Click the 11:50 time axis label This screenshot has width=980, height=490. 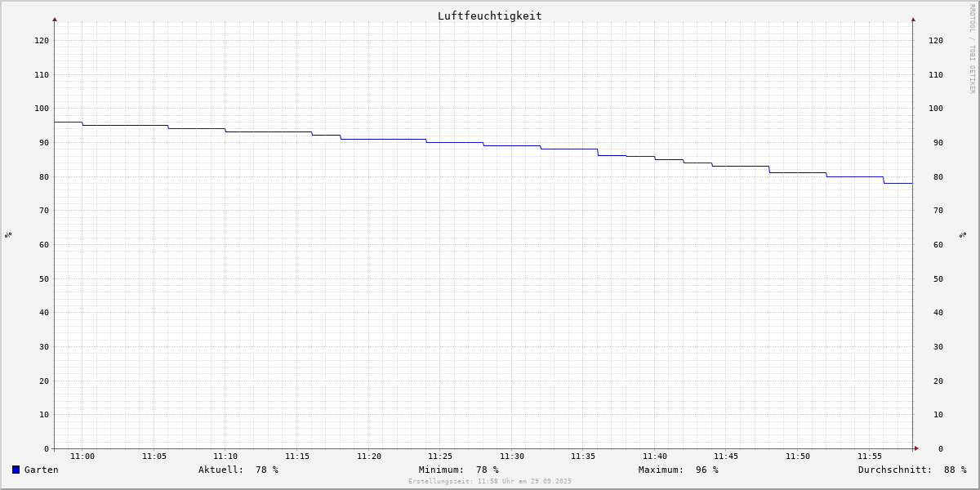point(798,457)
